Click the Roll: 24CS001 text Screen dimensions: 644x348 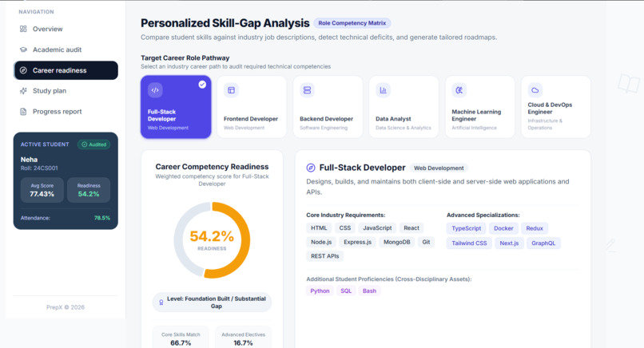(39, 168)
